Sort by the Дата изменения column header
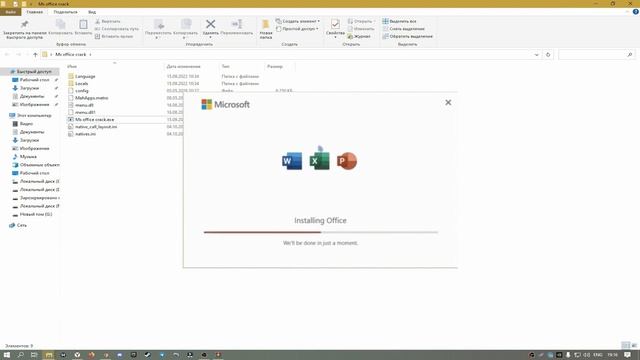The width and height of the screenshot is (640, 360). click(183, 67)
